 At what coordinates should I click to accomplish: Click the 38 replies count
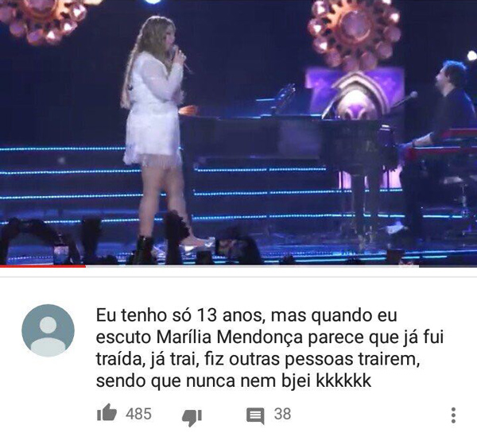pos(282,414)
